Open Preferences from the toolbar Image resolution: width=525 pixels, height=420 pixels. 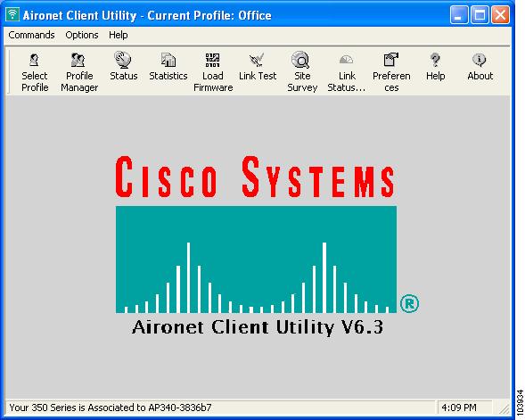391,72
